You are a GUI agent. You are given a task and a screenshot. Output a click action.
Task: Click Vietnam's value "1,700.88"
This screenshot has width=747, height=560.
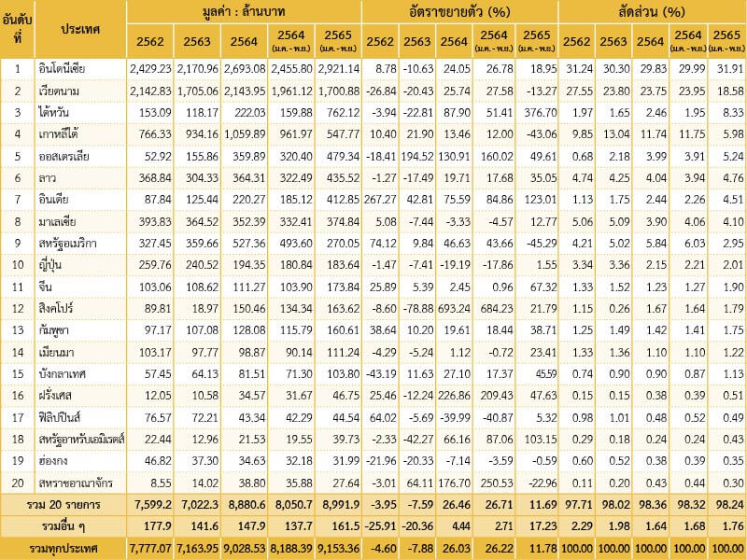point(339,91)
